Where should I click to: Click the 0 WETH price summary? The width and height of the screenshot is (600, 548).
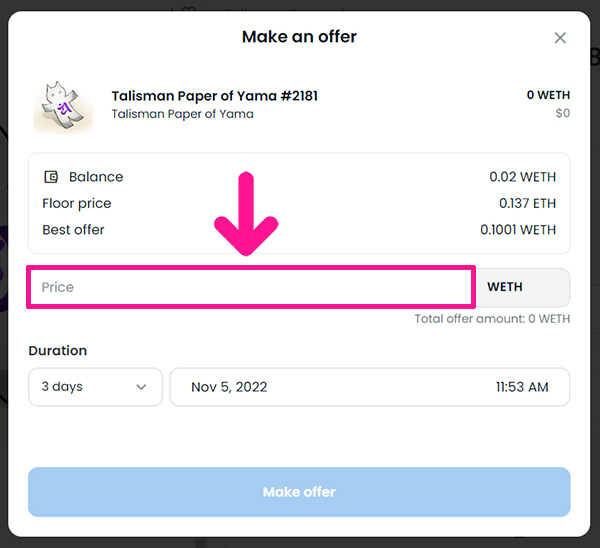[548, 95]
